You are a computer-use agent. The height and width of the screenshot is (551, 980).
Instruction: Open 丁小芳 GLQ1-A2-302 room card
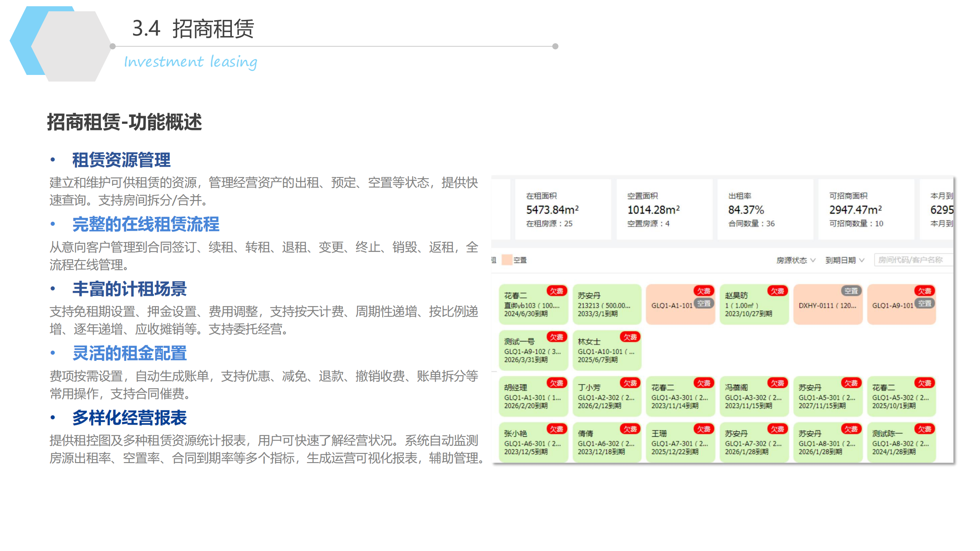click(606, 397)
